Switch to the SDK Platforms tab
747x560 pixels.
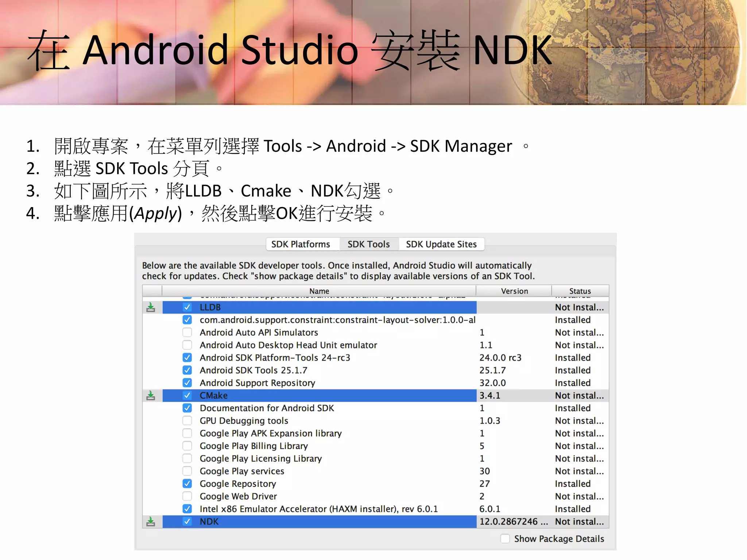click(x=301, y=244)
